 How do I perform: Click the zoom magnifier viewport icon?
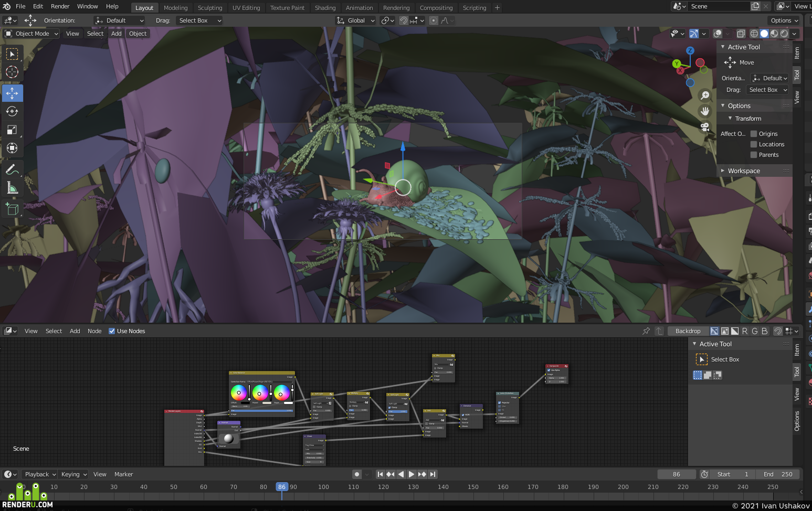705,95
